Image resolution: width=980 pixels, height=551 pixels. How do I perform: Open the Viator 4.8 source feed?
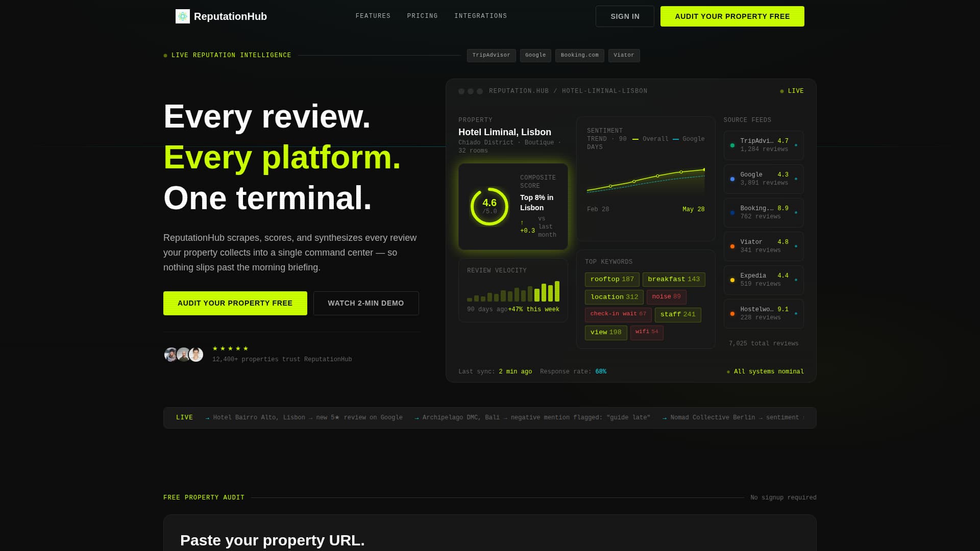(764, 246)
